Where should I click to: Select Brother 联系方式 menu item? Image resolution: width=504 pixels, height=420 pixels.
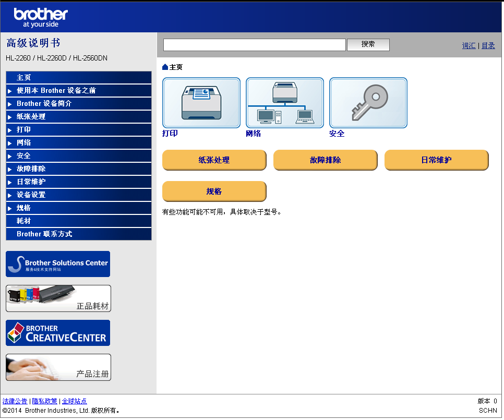79,234
